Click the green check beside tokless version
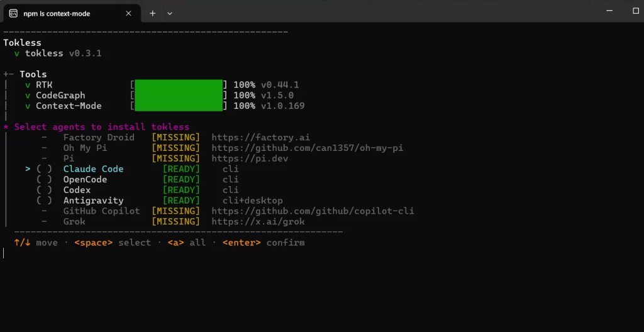Screen dimensions: 644x332 coord(17,54)
